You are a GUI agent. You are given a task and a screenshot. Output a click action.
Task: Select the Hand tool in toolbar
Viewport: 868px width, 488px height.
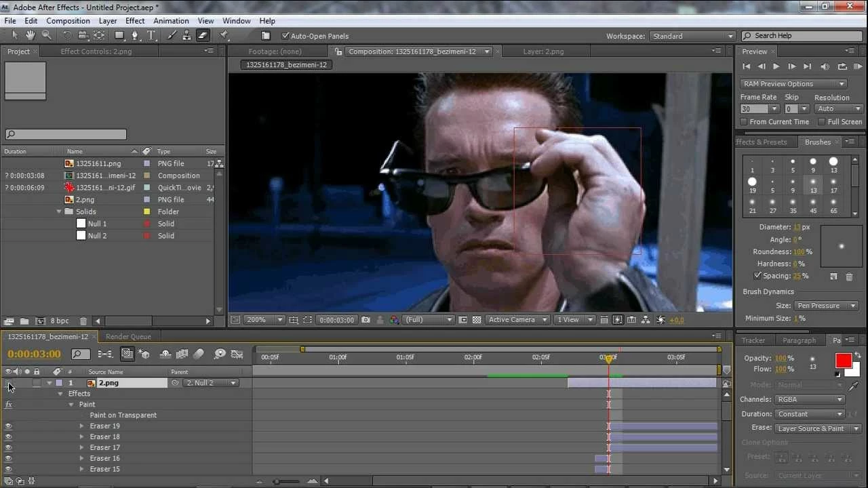(x=31, y=35)
